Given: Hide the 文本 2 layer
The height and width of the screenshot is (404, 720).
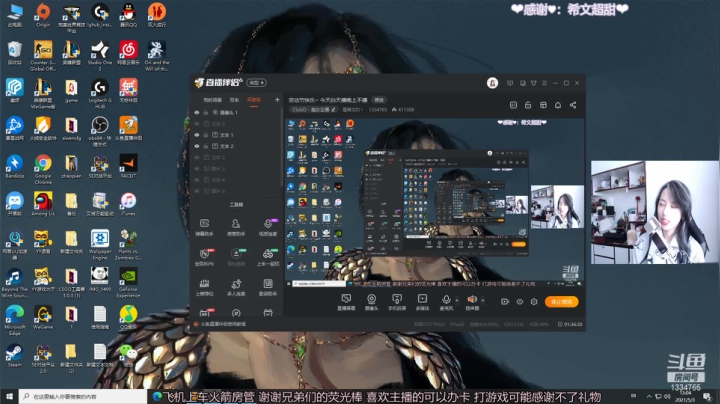Looking at the screenshot, I should (197, 146).
